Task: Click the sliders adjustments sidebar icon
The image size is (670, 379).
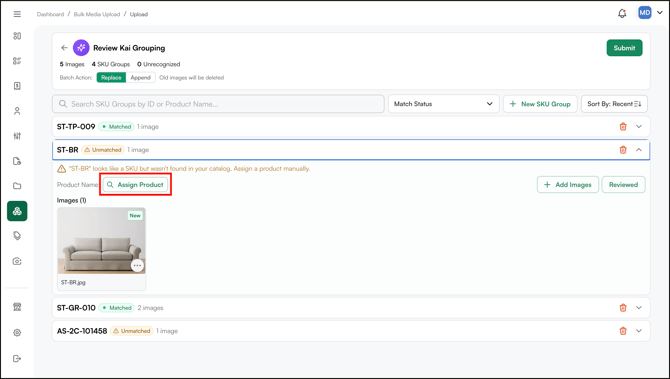Action: [17, 136]
